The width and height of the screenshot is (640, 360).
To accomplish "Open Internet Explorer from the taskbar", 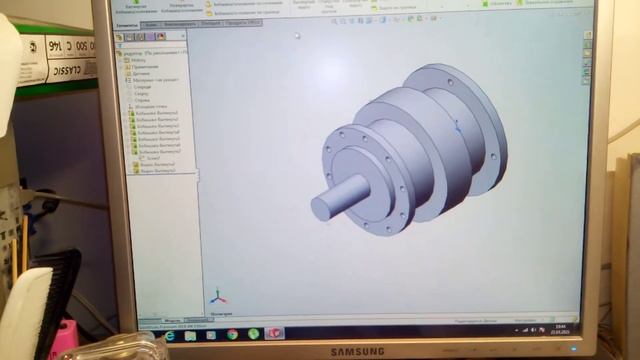I will coord(169,335).
